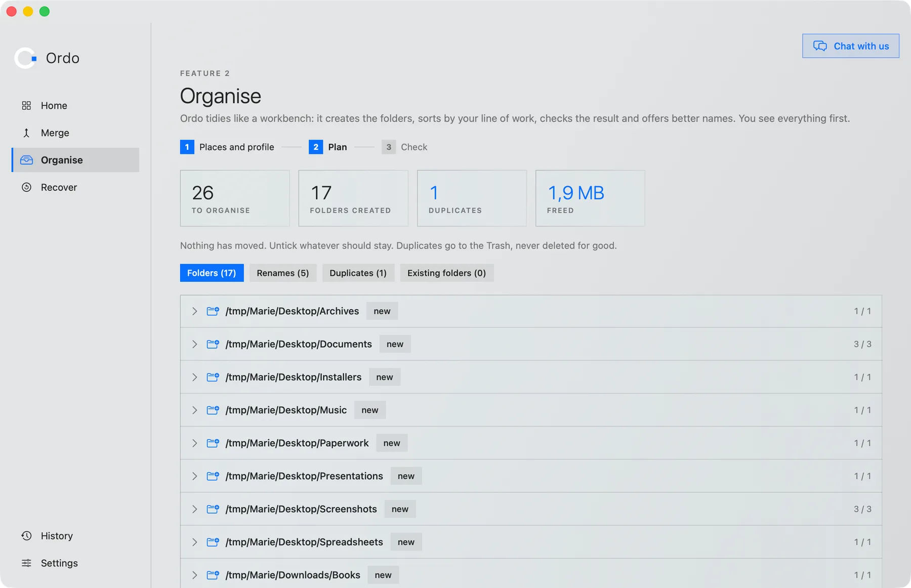Click the new-folder icon for Downloads/Books
The width and height of the screenshot is (911, 588).
point(213,575)
